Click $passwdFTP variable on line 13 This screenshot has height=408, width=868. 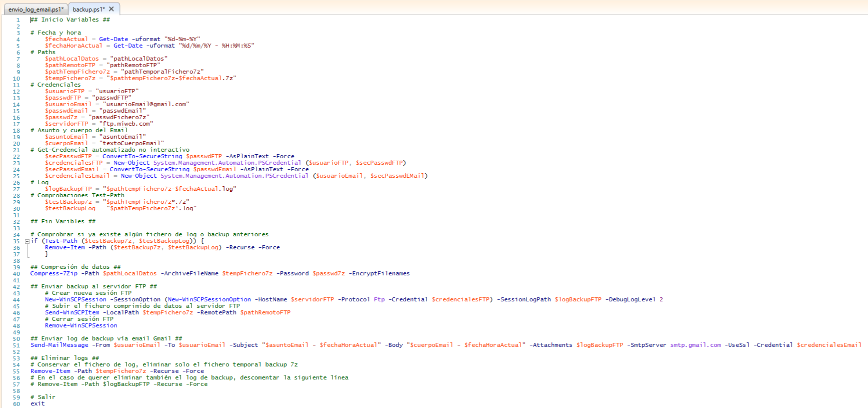pos(63,98)
